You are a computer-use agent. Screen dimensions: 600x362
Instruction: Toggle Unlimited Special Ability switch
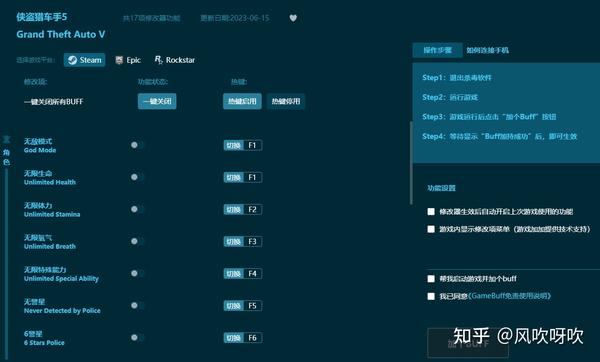pyautogui.click(x=137, y=274)
